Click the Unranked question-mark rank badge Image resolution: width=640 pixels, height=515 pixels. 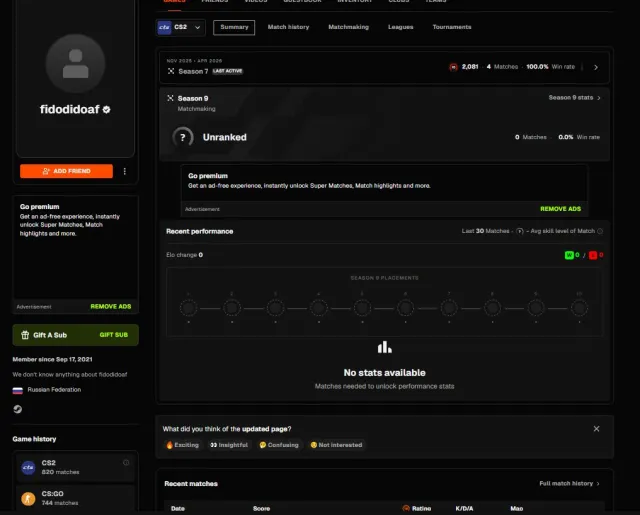[182, 138]
